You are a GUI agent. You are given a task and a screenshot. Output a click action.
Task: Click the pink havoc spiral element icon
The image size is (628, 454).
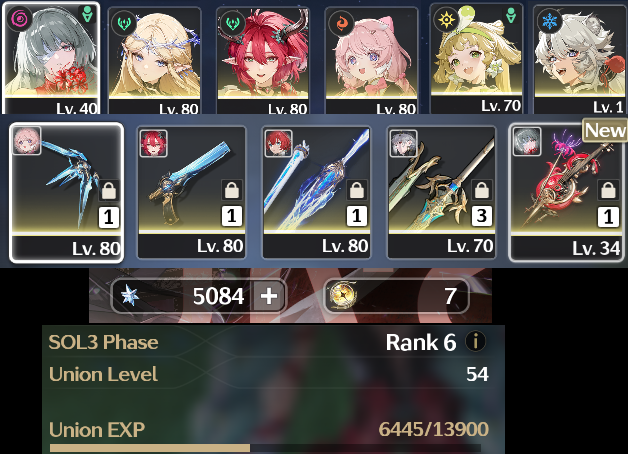18,18
